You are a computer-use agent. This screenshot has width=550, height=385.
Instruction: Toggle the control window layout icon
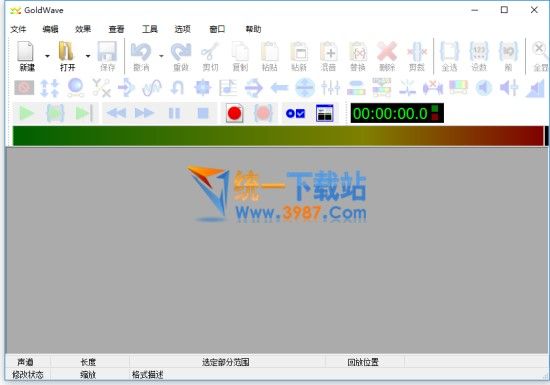[324, 113]
